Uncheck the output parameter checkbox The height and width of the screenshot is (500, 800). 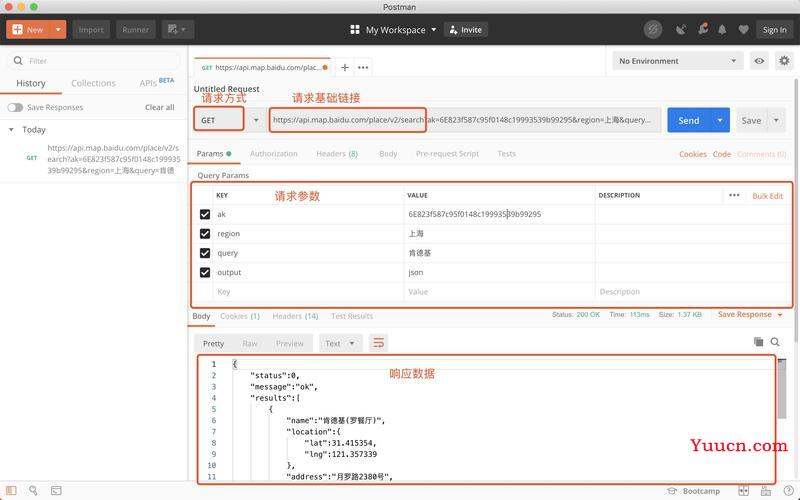pyautogui.click(x=205, y=272)
